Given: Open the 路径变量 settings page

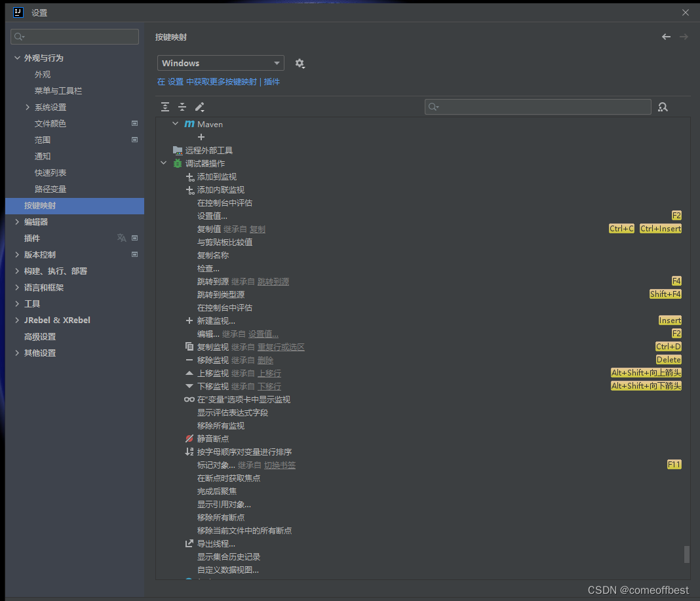Looking at the screenshot, I should tap(50, 189).
